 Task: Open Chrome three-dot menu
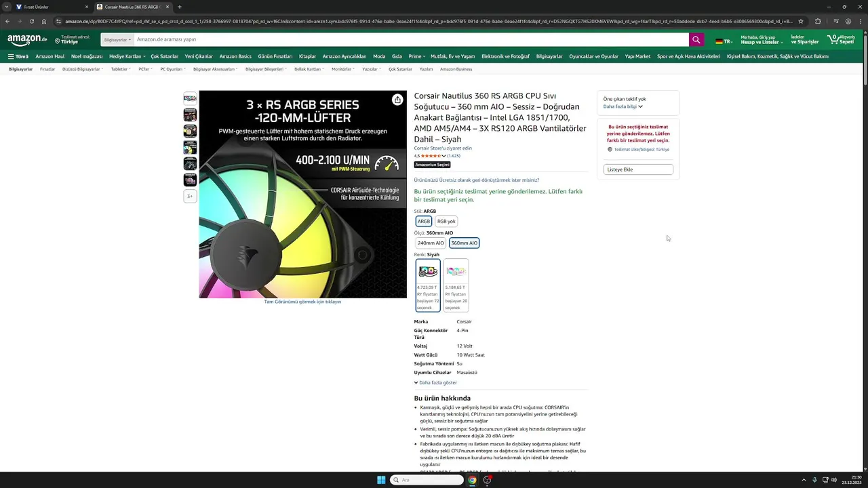click(861, 21)
